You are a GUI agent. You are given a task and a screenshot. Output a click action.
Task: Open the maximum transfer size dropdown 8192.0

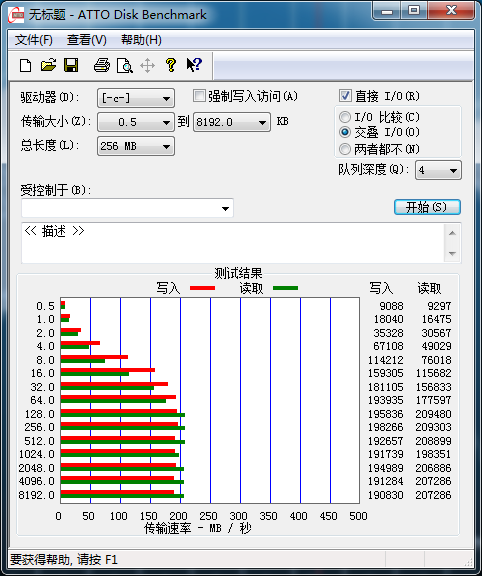tap(232, 122)
